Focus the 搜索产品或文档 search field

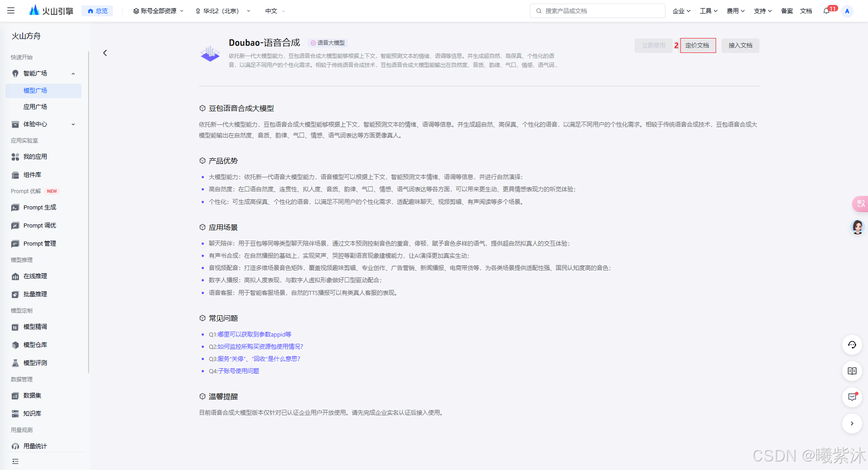pos(597,11)
